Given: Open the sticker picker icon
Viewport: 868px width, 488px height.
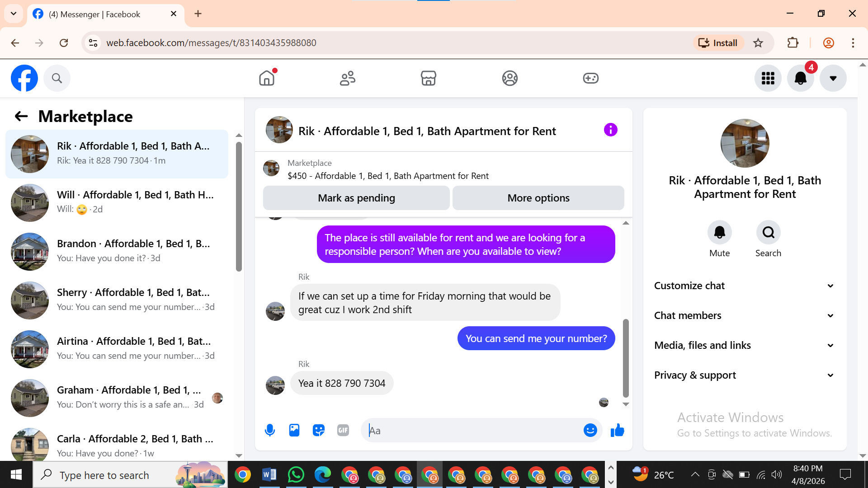Looking at the screenshot, I should pyautogui.click(x=319, y=430).
